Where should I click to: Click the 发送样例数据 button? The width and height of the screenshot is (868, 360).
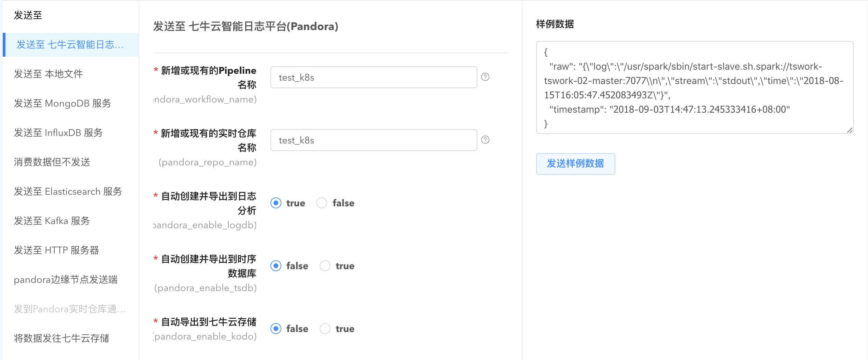[x=575, y=164]
